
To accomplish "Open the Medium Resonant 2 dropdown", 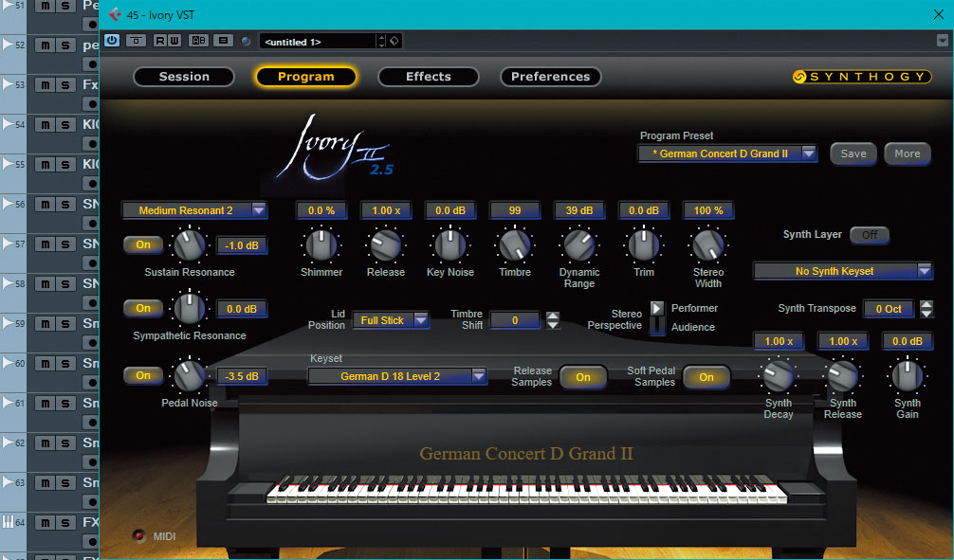I will [194, 210].
